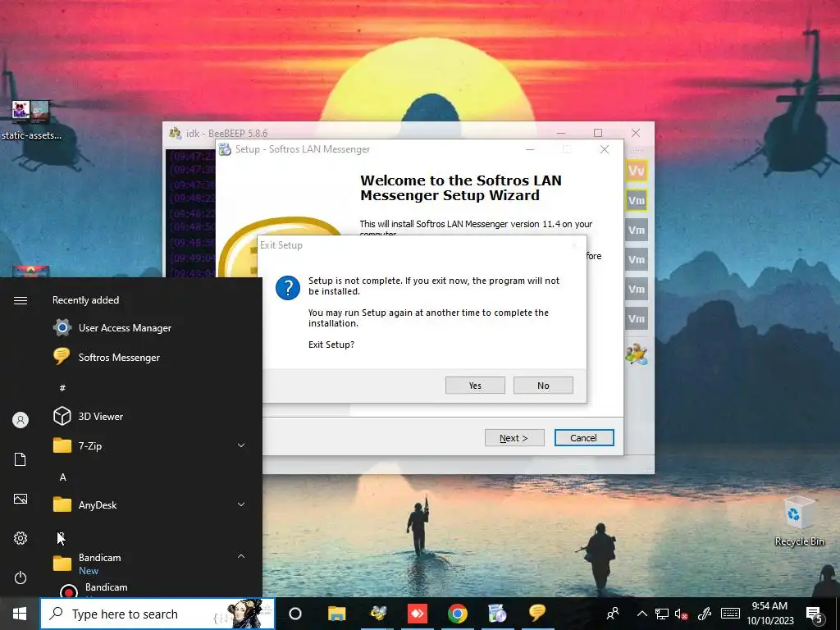Open Settings gear in Start menu
Screen dimensions: 840x630
(21, 538)
